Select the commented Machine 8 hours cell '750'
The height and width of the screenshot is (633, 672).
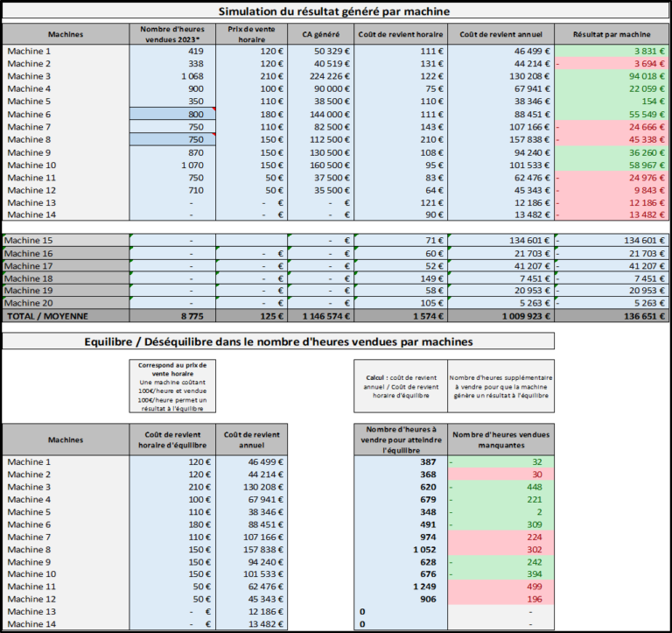coord(172,139)
